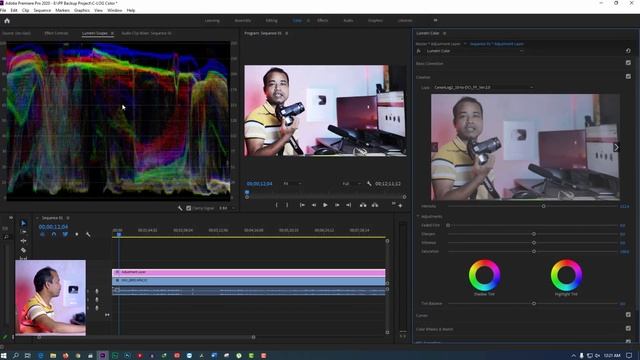Click the Home icon in Premiere
The height and width of the screenshot is (360, 640).
7,20
